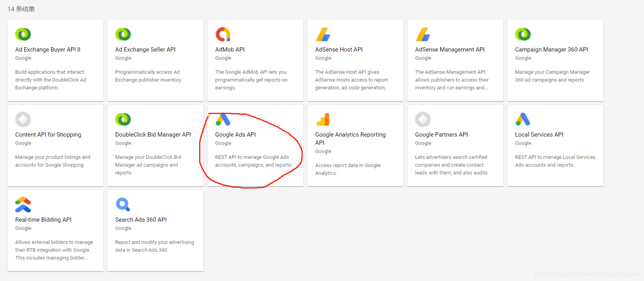Open the Local Services API title
644x281 pixels.
pyautogui.click(x=539, y=135)
